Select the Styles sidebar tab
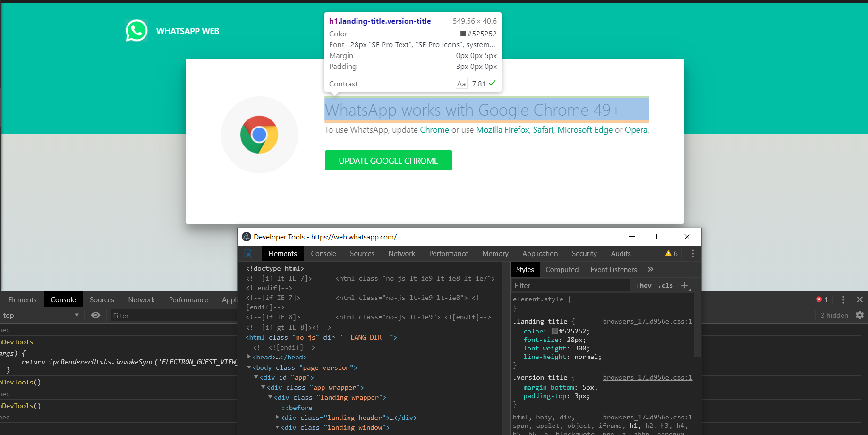The width and height of the screenshot is (868, 435). point(525,270)
